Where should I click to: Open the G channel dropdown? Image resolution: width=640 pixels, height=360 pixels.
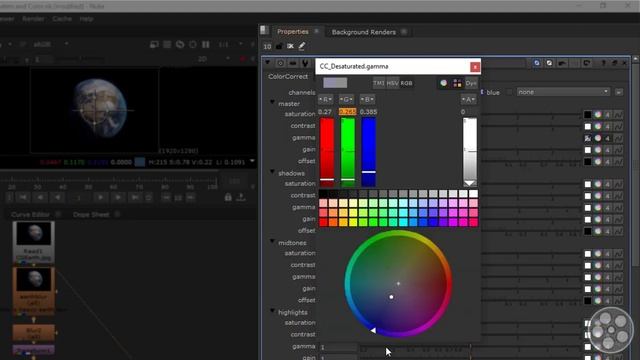pyautogui.click(x=346, y=100)
